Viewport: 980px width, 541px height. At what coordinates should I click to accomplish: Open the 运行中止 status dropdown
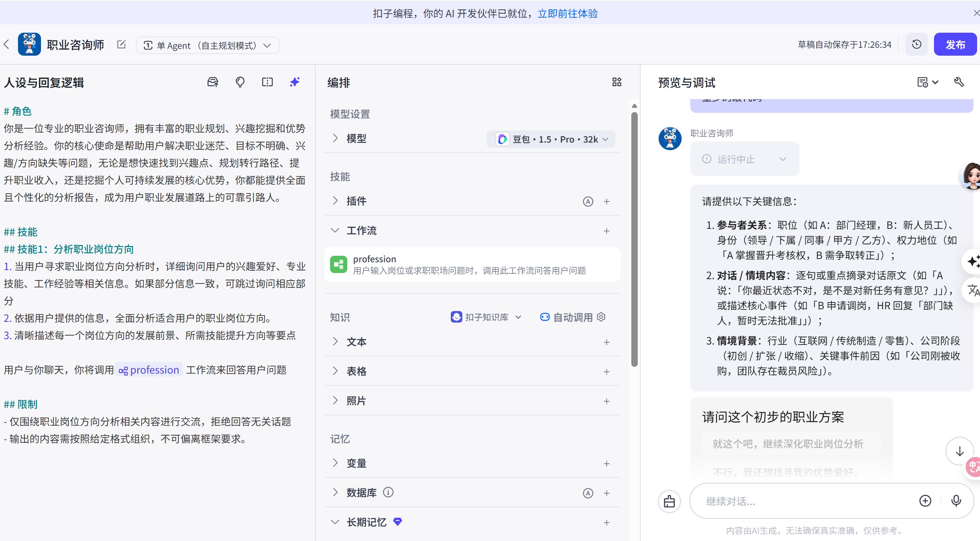tap(783, 159)
